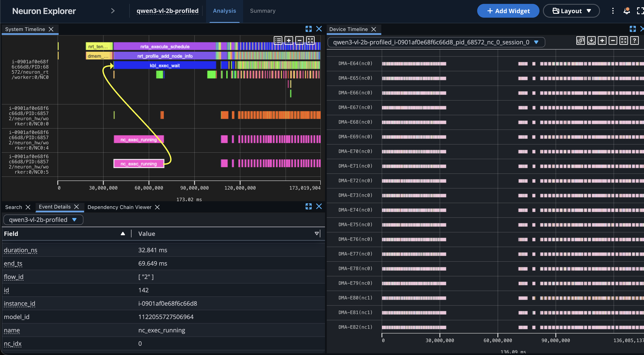Click the end_ts field link
This screenshot has width=644, height=355.
(x=13, y=263)
